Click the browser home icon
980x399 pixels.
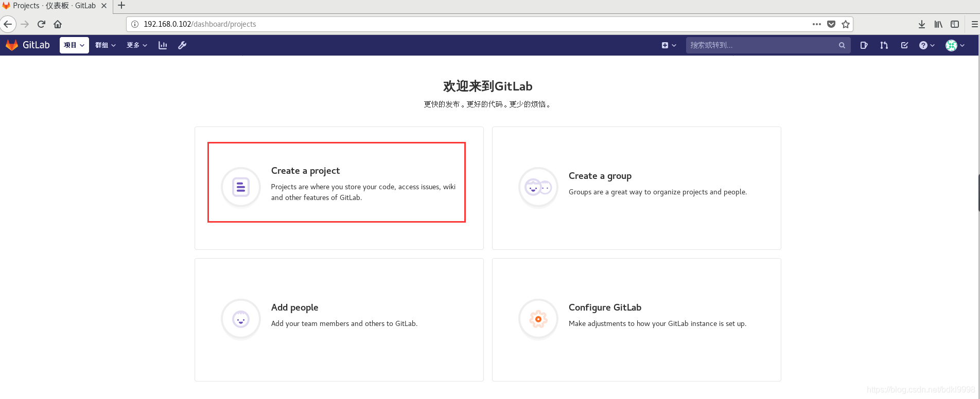(x=58, y=24)
